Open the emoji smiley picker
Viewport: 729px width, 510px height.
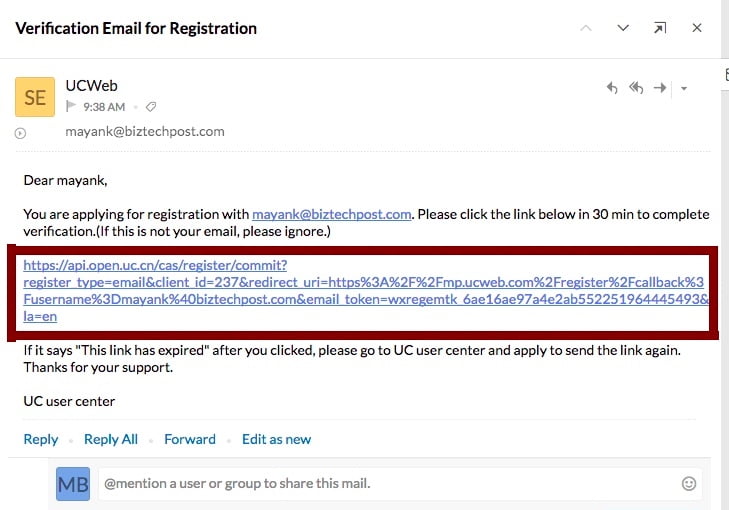point(689,484)
